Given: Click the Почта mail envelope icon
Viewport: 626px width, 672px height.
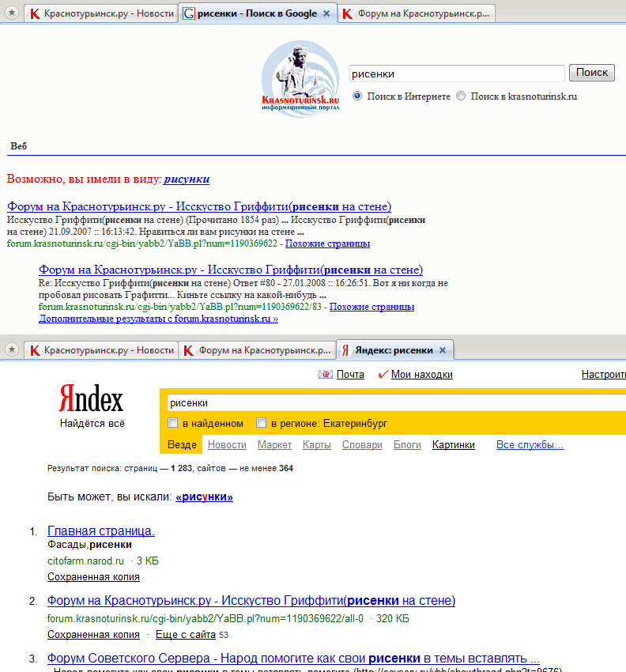Looking at the screenshot, I should point(326,375).
